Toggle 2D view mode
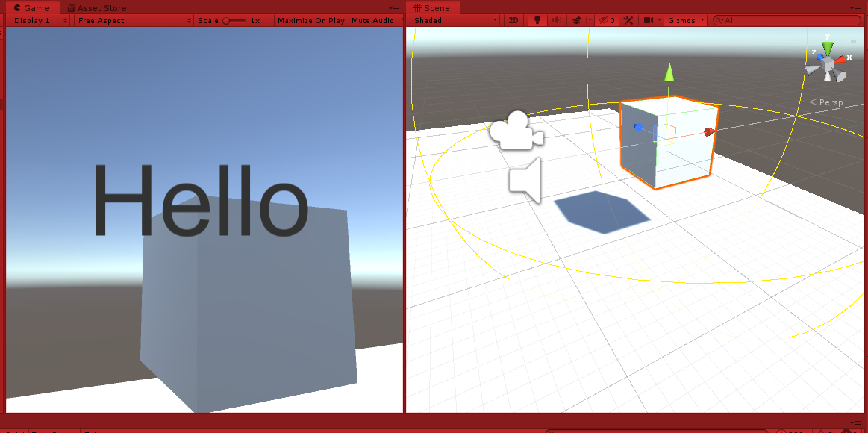Viewport: 868px width, 433px height. tap(513, 20)
